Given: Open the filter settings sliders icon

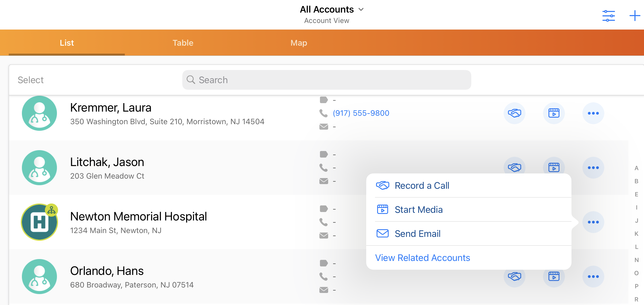Looking at the screenshot, I should click(608, 16).
